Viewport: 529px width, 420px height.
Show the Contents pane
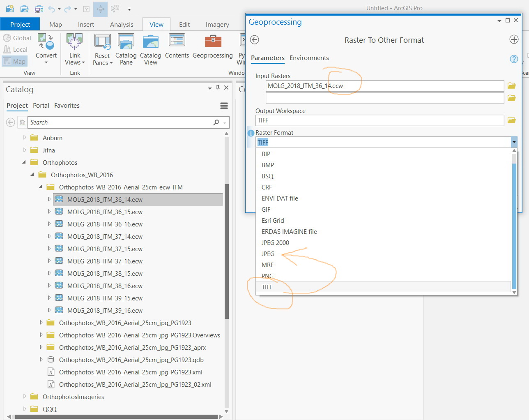(x=177, y=46)
